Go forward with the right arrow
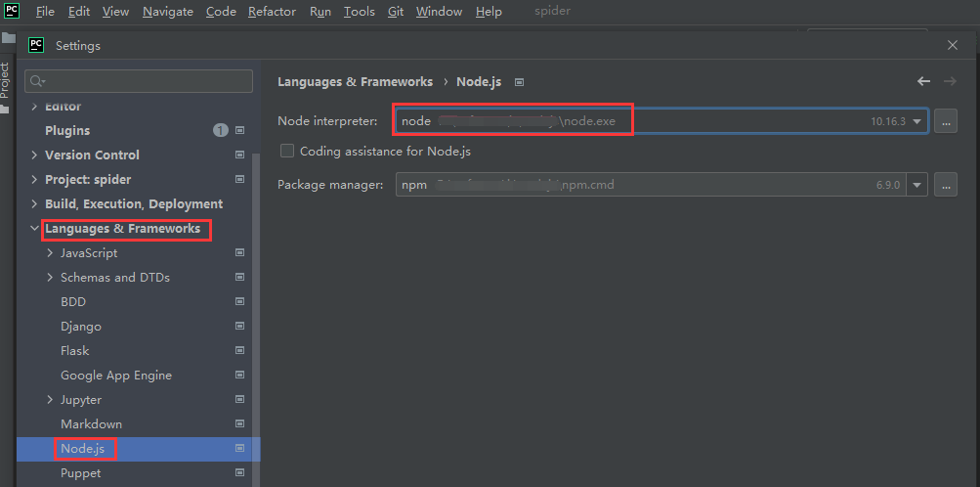The width and height of the screenshot is (980, 487). coord(950,81)
